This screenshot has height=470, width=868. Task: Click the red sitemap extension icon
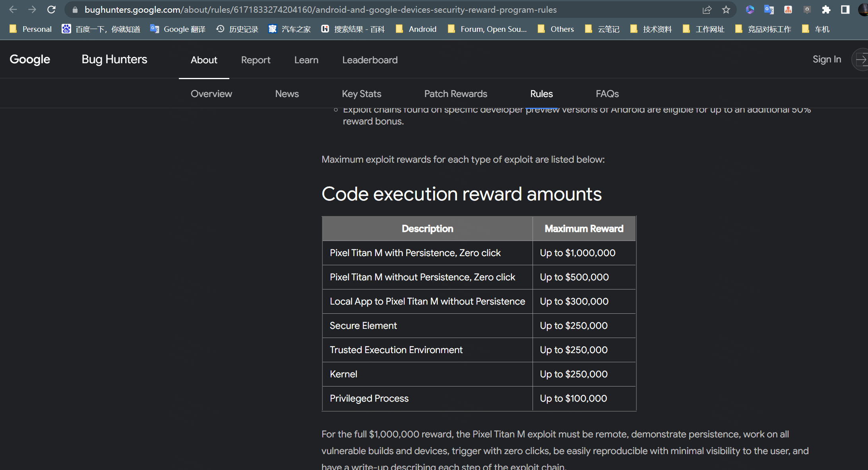point(788,10)
